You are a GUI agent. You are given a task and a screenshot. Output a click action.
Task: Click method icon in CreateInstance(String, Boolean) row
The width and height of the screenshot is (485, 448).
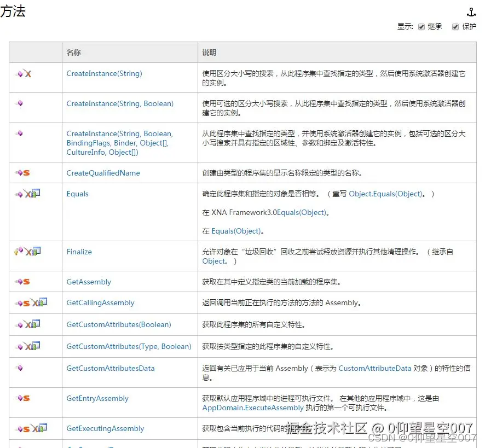pyautogui.click(x=19, y=103)
